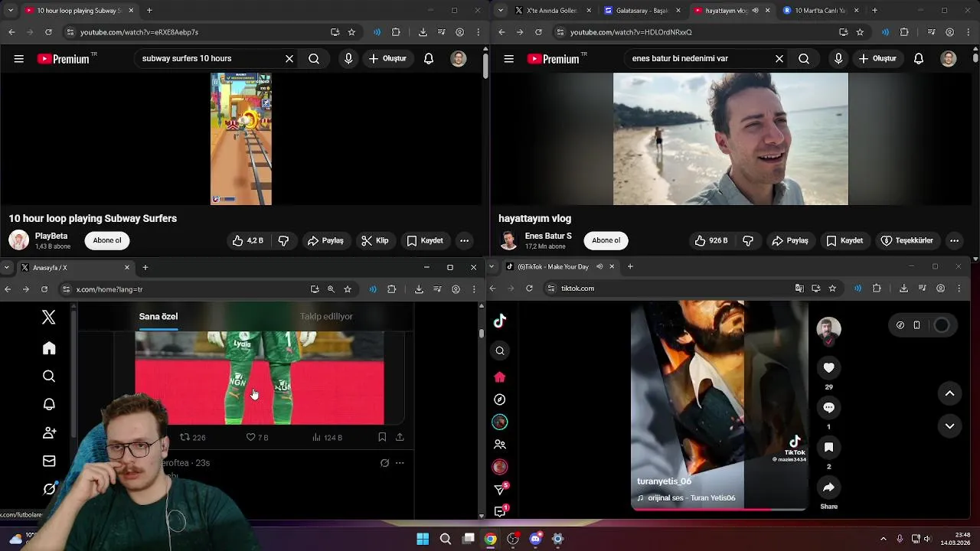This screenshot has width=980, height=551.
Task: Open the Windows Start button on the taskbar
Action: tap(423, 539)
